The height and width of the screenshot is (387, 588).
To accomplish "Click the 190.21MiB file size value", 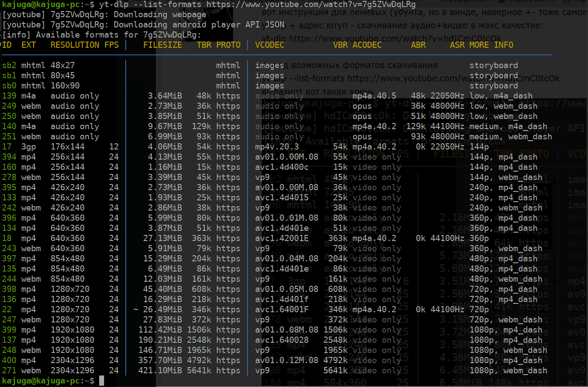I will (160, 340).
